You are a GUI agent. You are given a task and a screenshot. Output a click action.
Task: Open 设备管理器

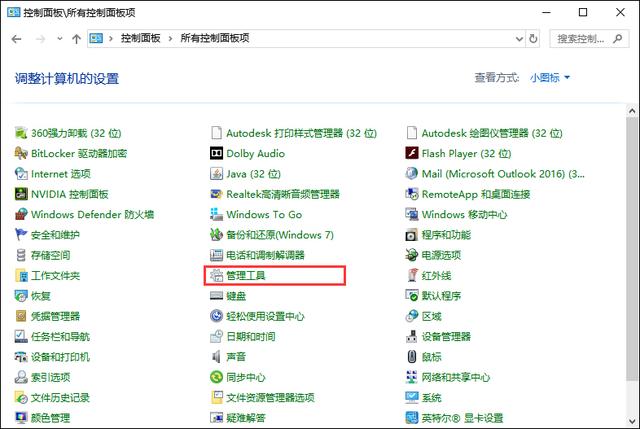[447, 337]
